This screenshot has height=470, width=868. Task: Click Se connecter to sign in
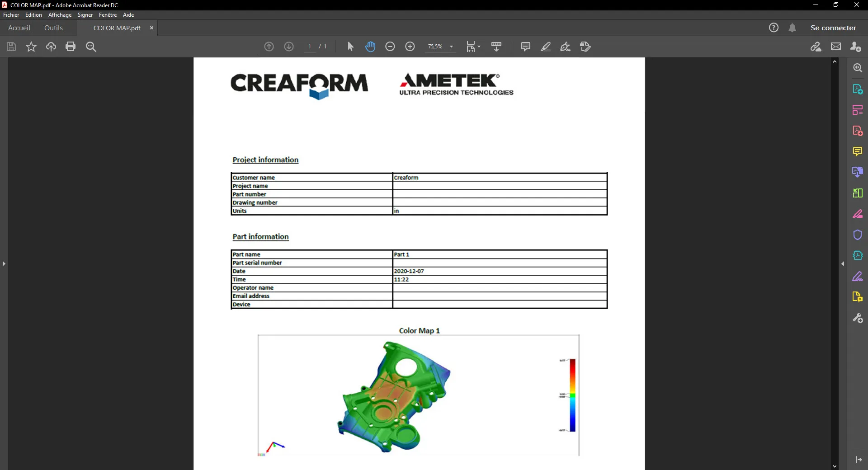tap(833, 28)
